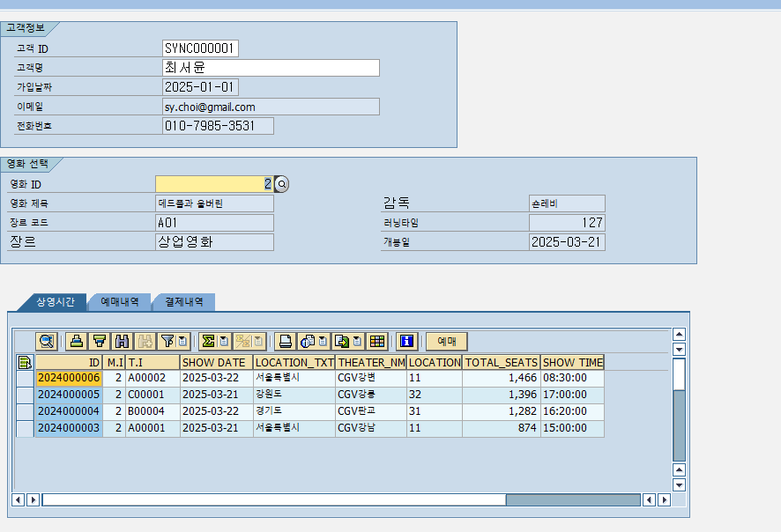Click the Export icon in grid toolbar

[x=342, y=342]
